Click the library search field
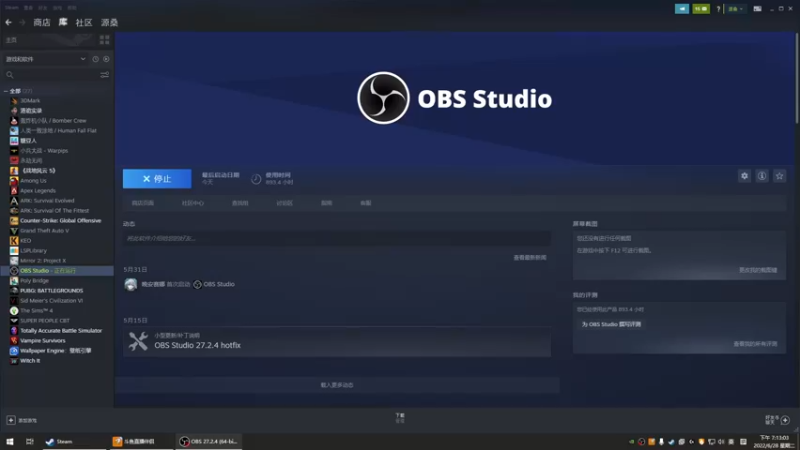Image resolution: width=800 pixels, height=450 pixels. coord(51,75)
